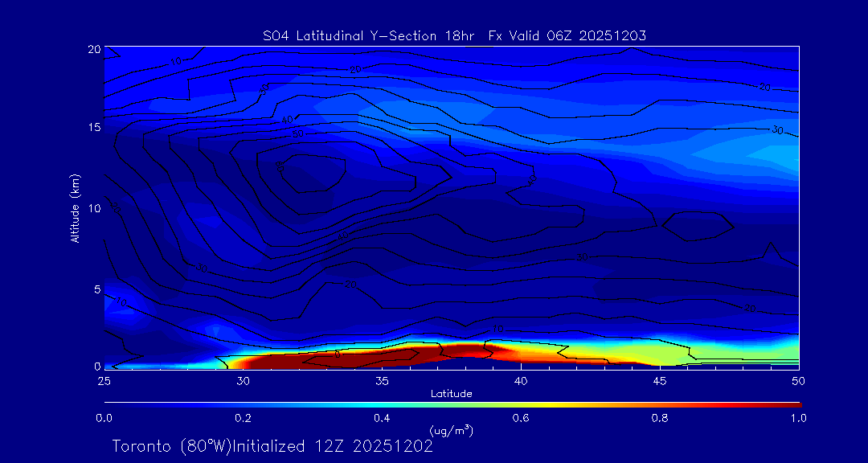Click latitude axis tick label '45'
Image resolution: width=868 pixels, height=463 pixels.
[660, 380]
